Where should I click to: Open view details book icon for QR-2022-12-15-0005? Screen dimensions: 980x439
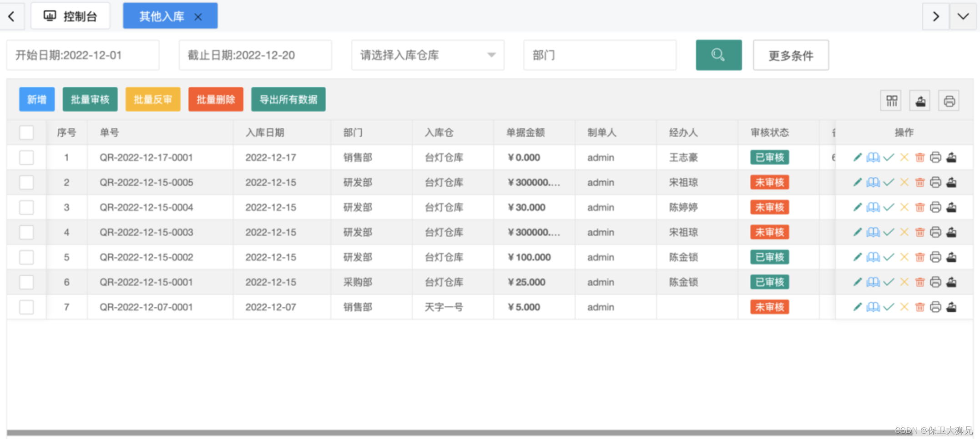[873, 182]
